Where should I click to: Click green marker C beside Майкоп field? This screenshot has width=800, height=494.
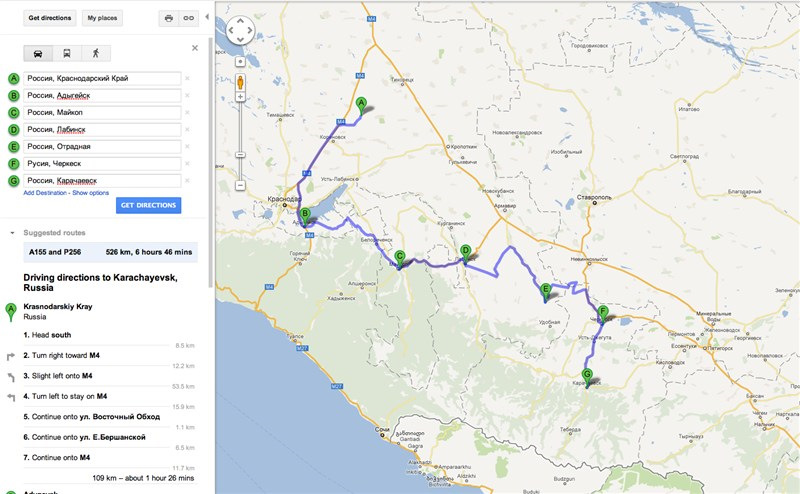(14, 113)
